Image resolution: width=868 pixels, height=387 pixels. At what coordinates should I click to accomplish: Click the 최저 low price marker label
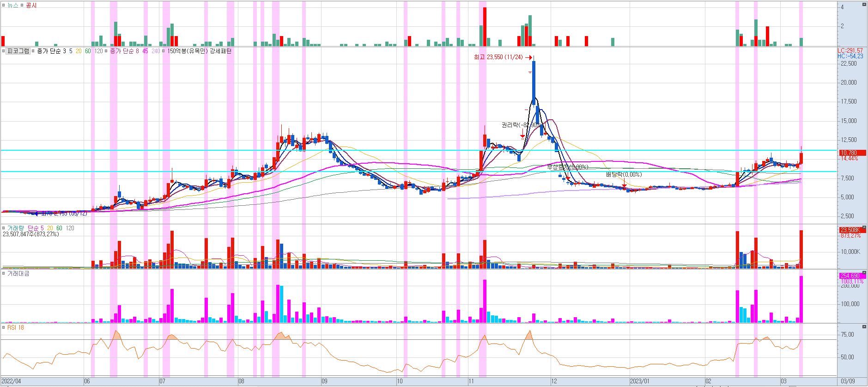(64, 213)
